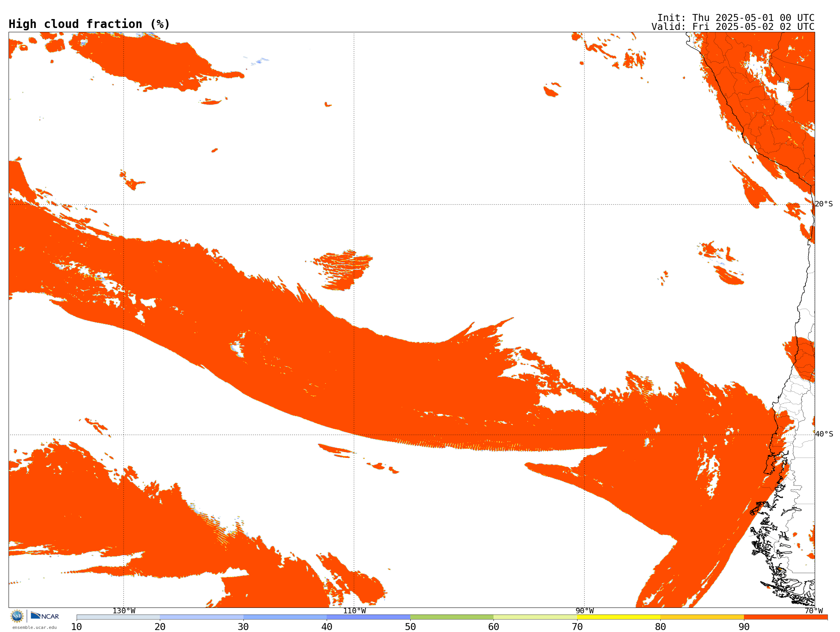Click the 20-30 light blue colorbar segment

tap(201, 617)
